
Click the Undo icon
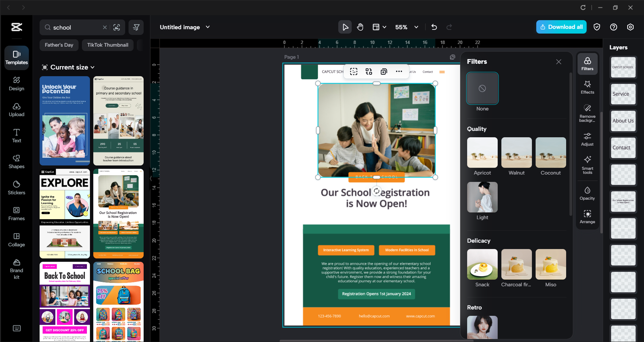coord(434,27)
